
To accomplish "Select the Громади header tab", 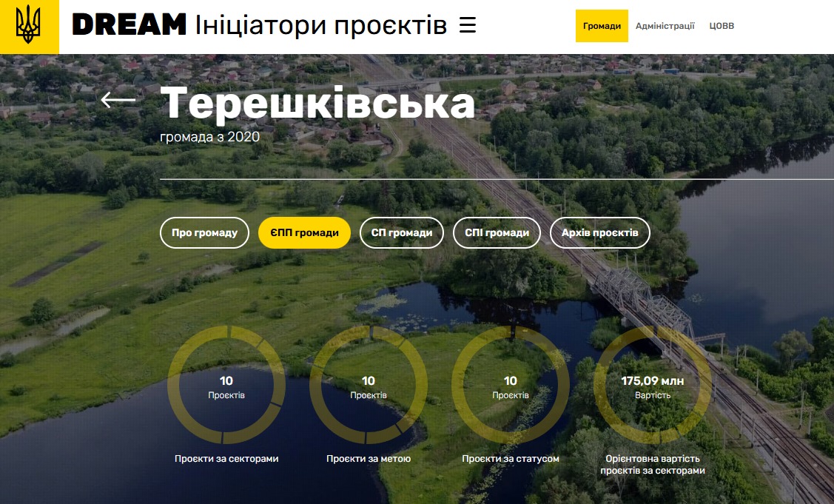I will (x=602, y=26).
